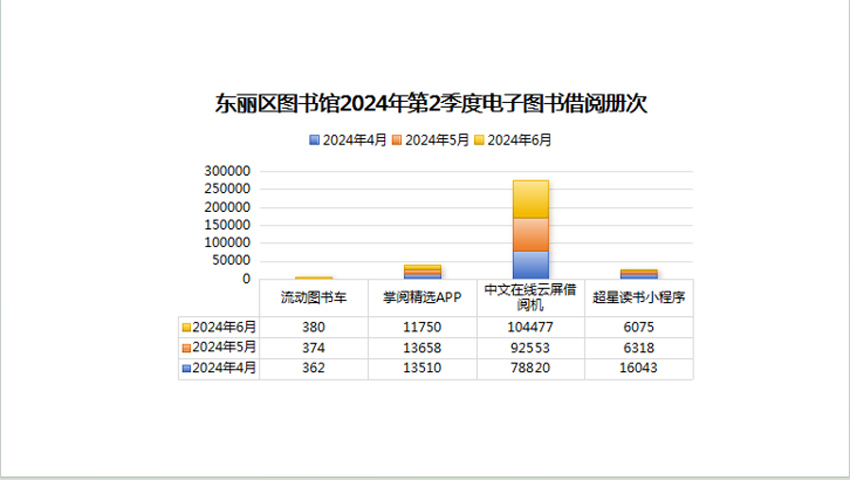The width and height of the screenshot is (850, 480).
Task: Click the 中文在线云屏借阅机 category header cell
Action: coord(530,297)
